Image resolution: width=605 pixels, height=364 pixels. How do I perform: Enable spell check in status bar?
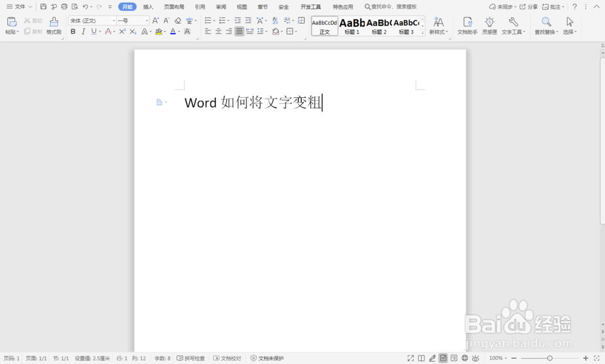(191, 358)
